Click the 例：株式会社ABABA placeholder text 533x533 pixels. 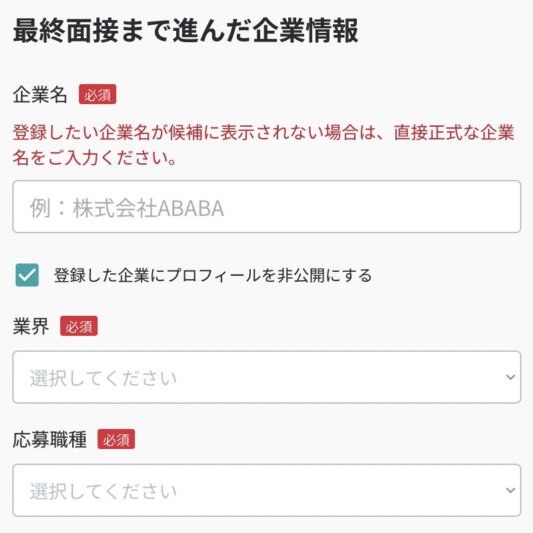click(127, 208)
